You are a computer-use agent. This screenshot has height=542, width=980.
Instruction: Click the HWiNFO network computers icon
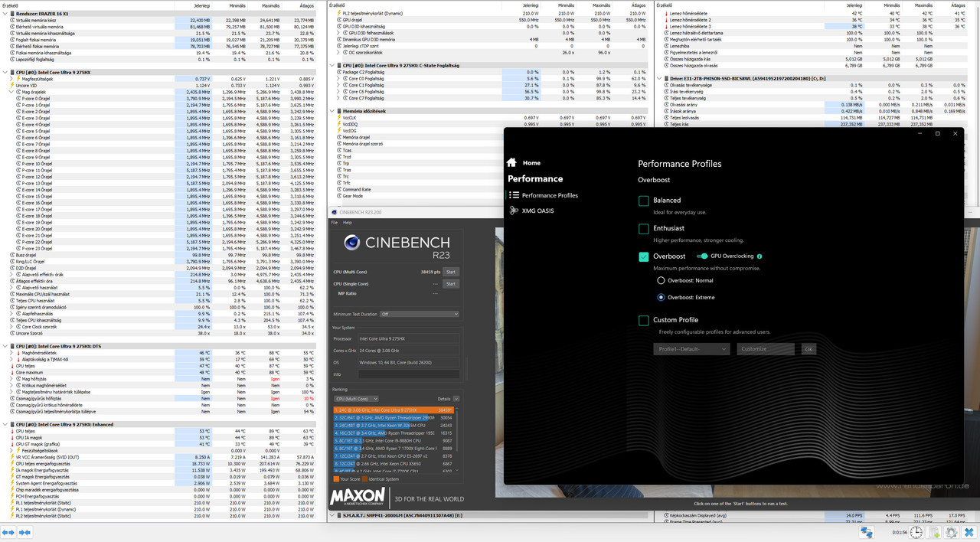[x=867, y=532]
